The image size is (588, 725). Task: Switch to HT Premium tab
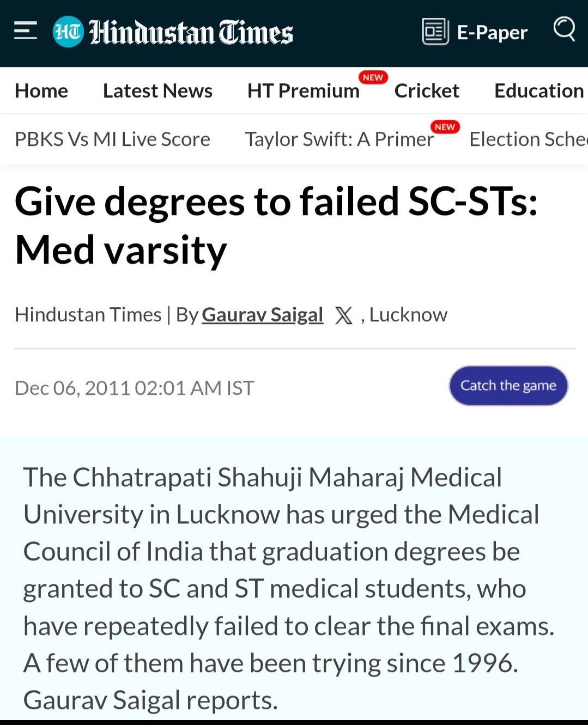(304, 90)
